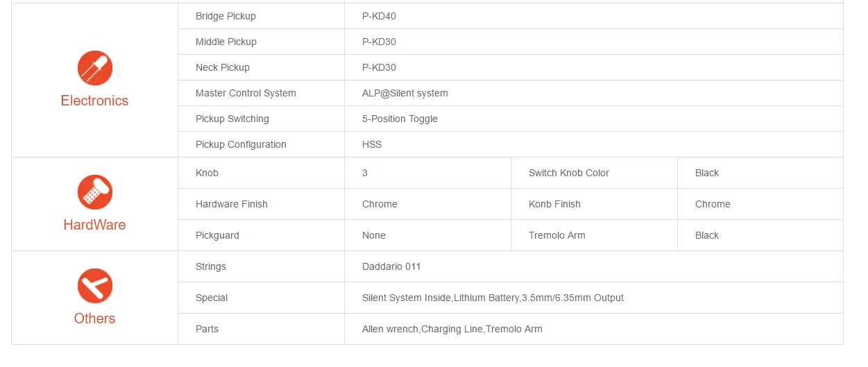Click the Silent System Inside special text
This screenshot has width=868, height=367.
click(x=407, y=298)
